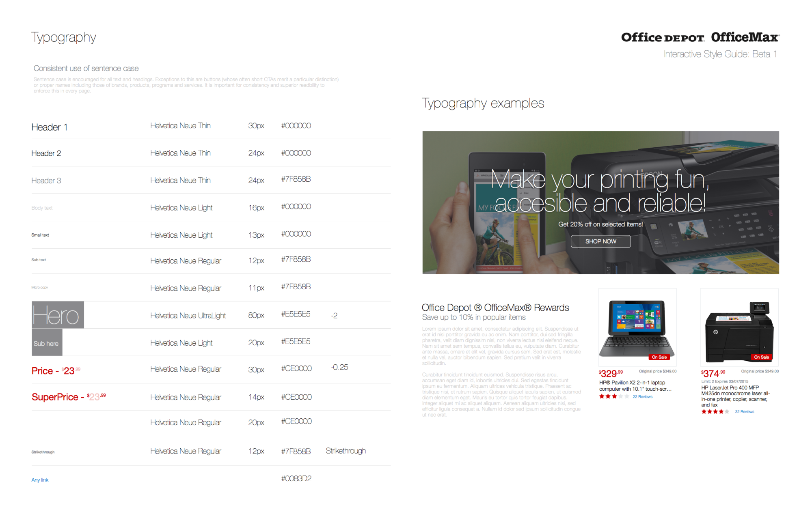Image resolution: width=812 pixels, height=525 pixels.
Task: Open HP LaserJet Pro 400 MFP title
Action: pyautogui.click(x=735, y=396)
